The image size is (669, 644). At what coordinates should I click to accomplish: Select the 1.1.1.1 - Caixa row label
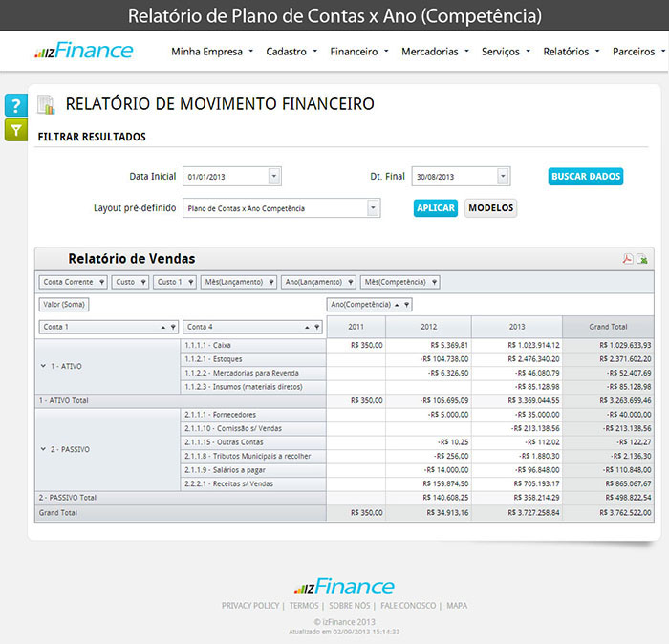point(253,346)
